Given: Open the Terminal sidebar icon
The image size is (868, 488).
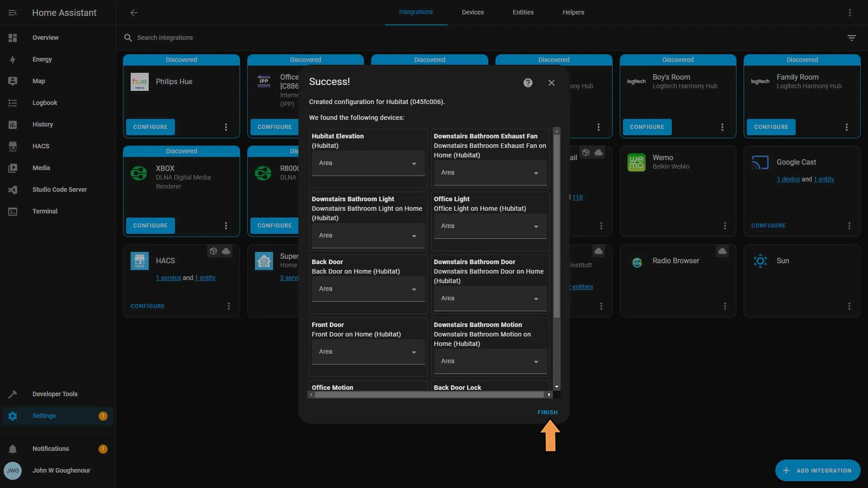Looking at the screenshot, I should point(13,211).
